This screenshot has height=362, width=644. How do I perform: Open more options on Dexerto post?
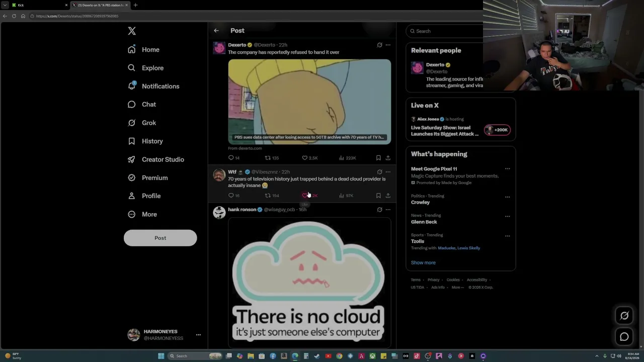(388, 45)
